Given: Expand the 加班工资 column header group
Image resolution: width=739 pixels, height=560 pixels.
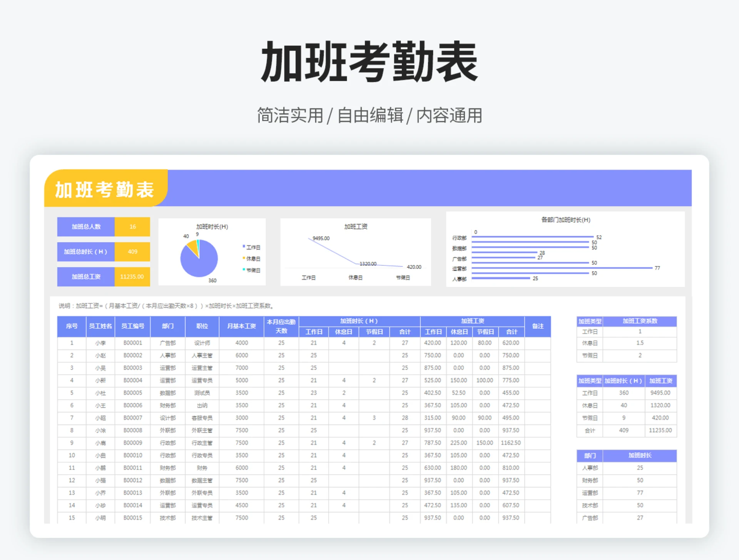Looking at the screenshot, I should pyautogui.click(x=472, y=320).
